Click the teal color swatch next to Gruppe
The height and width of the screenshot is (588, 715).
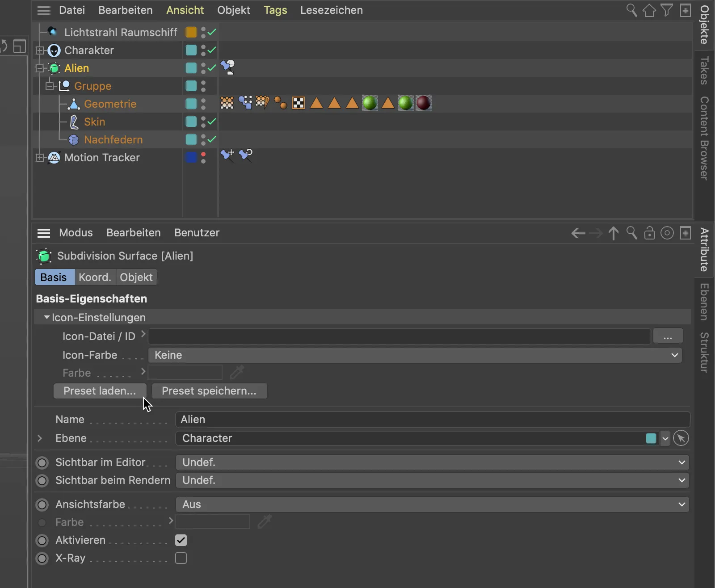point(191,86)
